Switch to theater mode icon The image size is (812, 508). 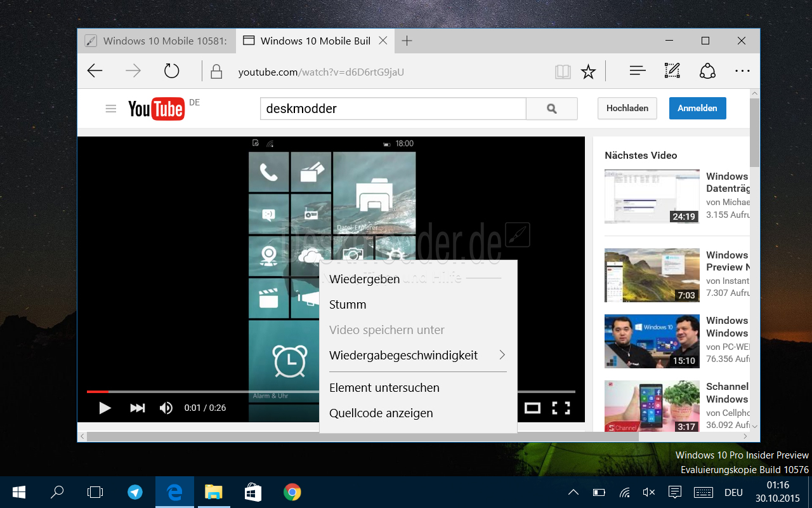pyautogui.click(x=532, y=408)
